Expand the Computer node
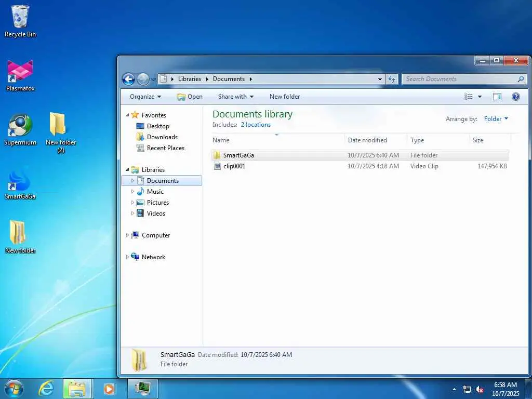532x399 pixels. tap(127, 235)
